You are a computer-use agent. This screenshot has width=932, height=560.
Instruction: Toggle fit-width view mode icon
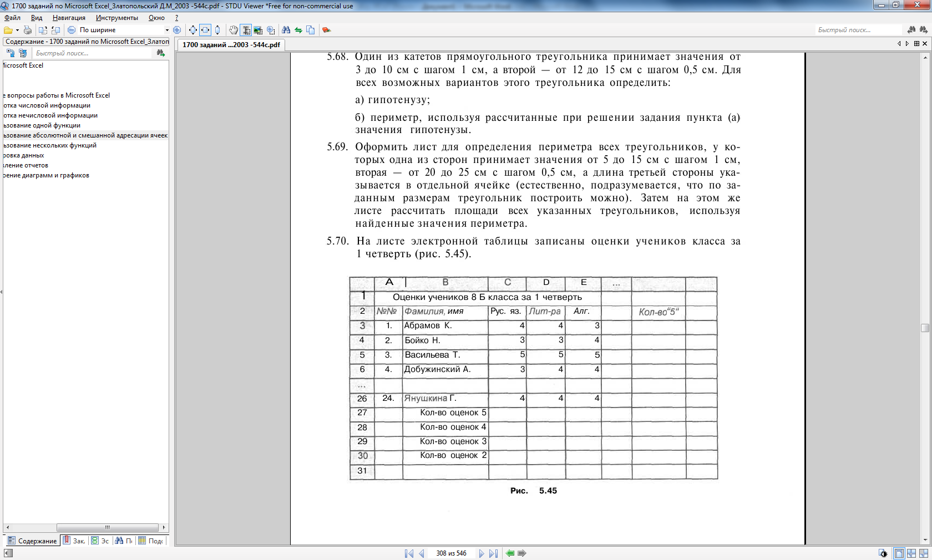click(x=205, y=30)
